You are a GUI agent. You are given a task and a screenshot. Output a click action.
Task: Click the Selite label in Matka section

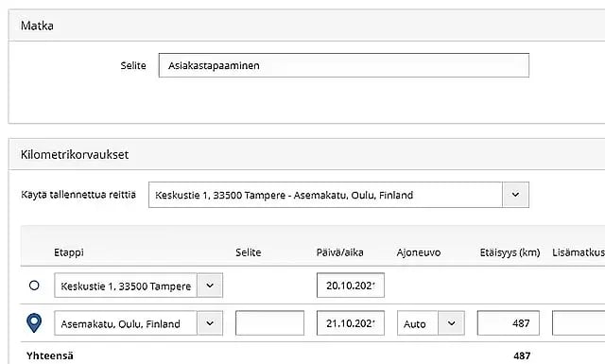point(133,65)
